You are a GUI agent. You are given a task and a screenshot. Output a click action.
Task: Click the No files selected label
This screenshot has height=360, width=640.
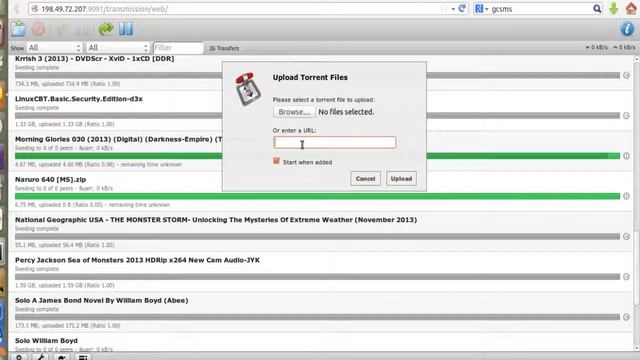[x=346, y=112]
